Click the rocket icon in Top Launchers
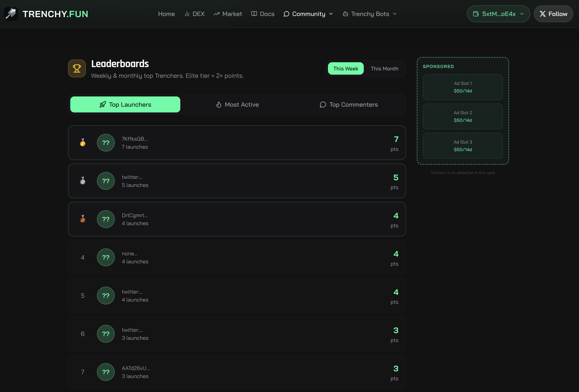579x392 pixels. click(103, 105)
